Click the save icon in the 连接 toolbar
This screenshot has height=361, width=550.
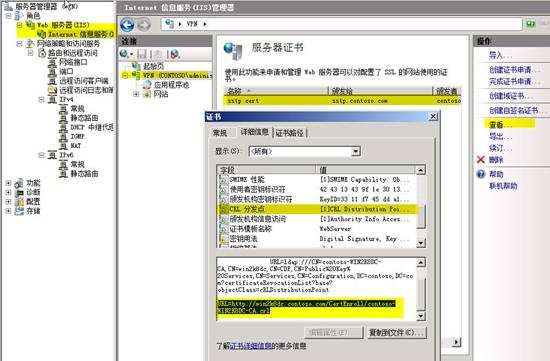[x=142, y=54]
